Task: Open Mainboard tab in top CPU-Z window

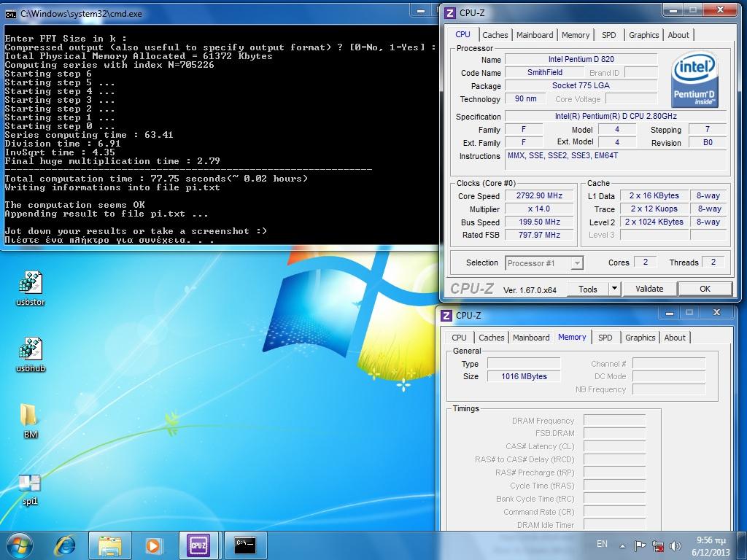Action: (535, 35)
